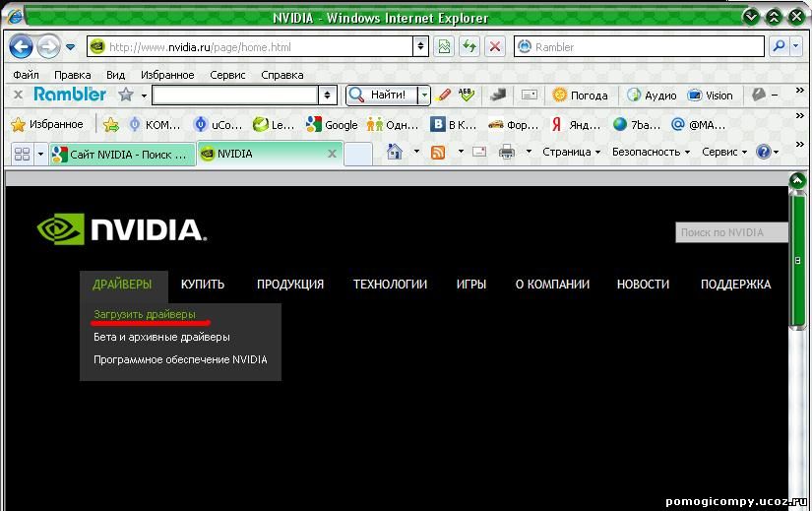This screenshot has width=812, height=511.
Task: Click the Избранное favorites star button
Action: tap(47, 124)
